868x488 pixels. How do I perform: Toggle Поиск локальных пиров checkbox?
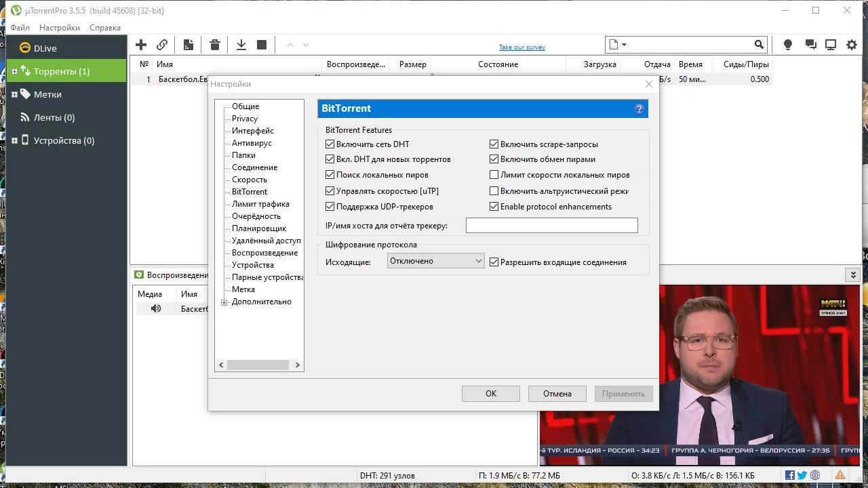pos(330,175)
